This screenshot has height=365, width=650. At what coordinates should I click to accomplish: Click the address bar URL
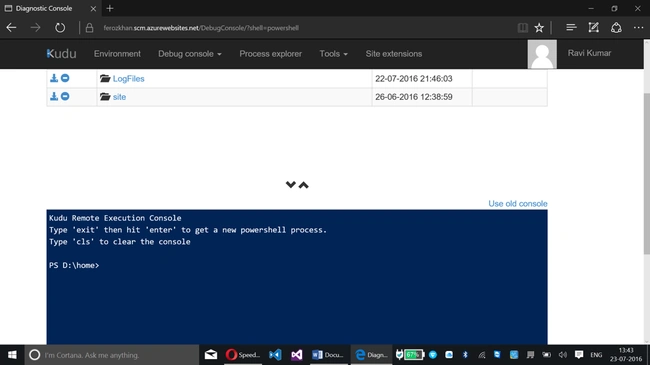coord(201,28)
